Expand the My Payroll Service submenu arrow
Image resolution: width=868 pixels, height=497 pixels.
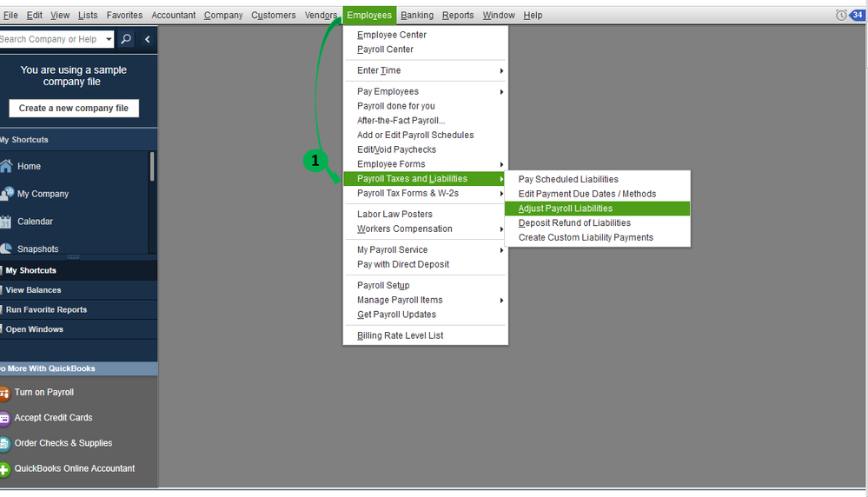[501, 250]
